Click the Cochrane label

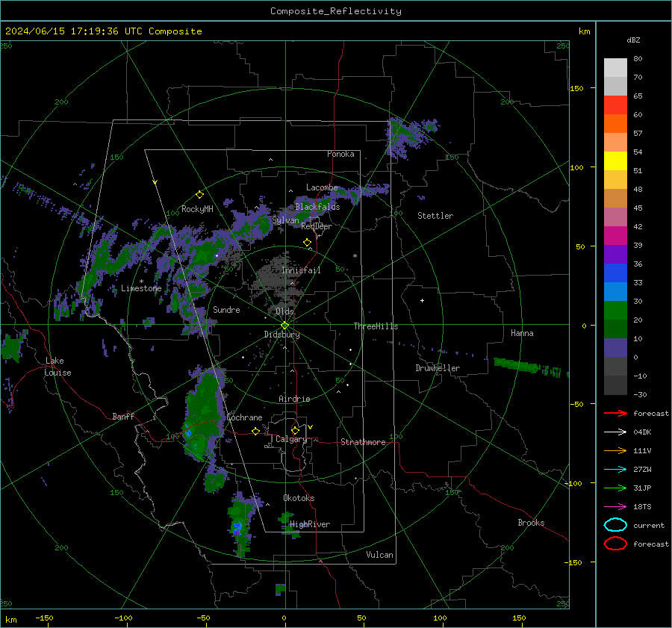[244, 417]
